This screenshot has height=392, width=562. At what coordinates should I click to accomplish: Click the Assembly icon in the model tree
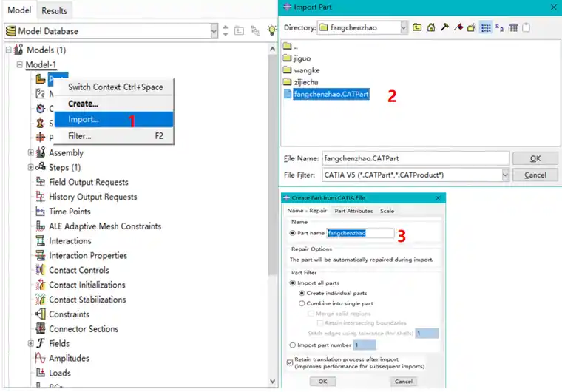click(x=41, y=153)
